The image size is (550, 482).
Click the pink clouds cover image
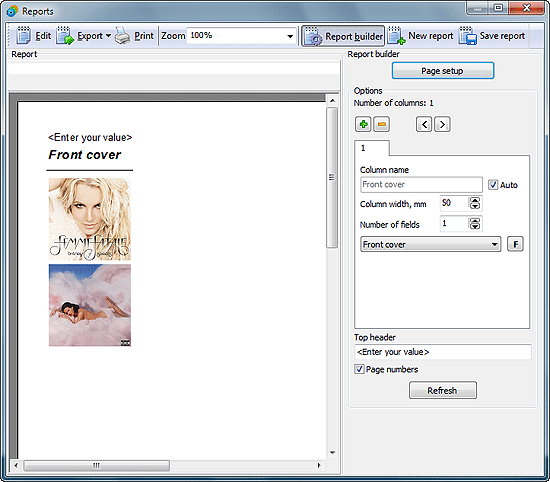pos(90,305)
